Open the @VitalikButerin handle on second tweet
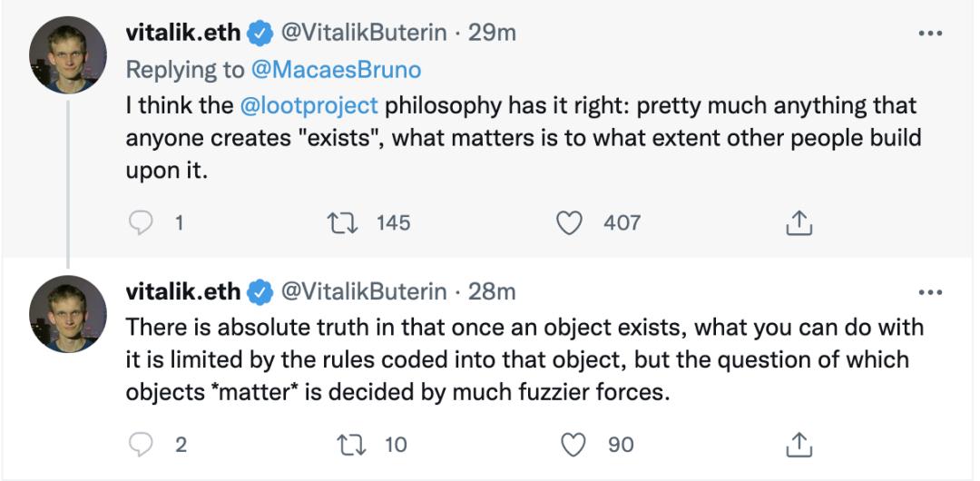 [365, 292]
